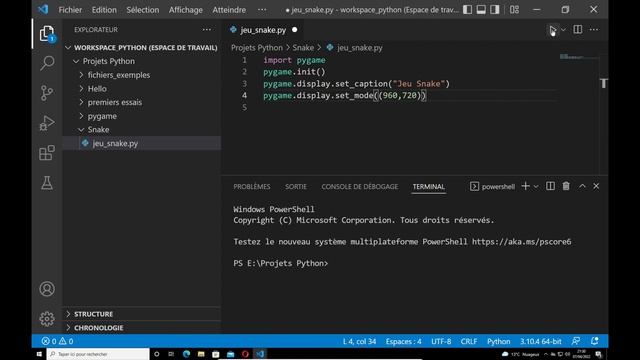Open the Fichier menu
The width and height of the screenshot is (640, 360).
(x=70, y=10)
